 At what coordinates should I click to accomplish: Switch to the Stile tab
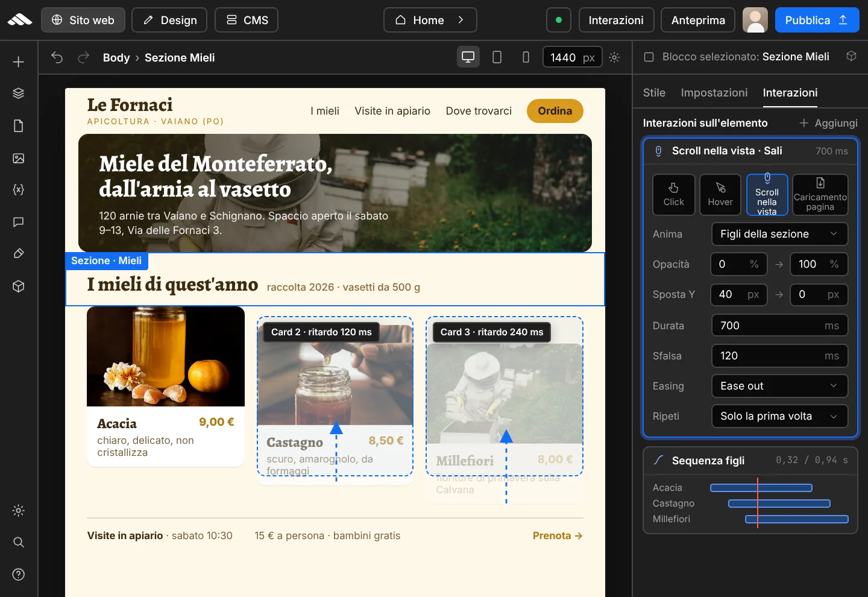pos(654,92)
